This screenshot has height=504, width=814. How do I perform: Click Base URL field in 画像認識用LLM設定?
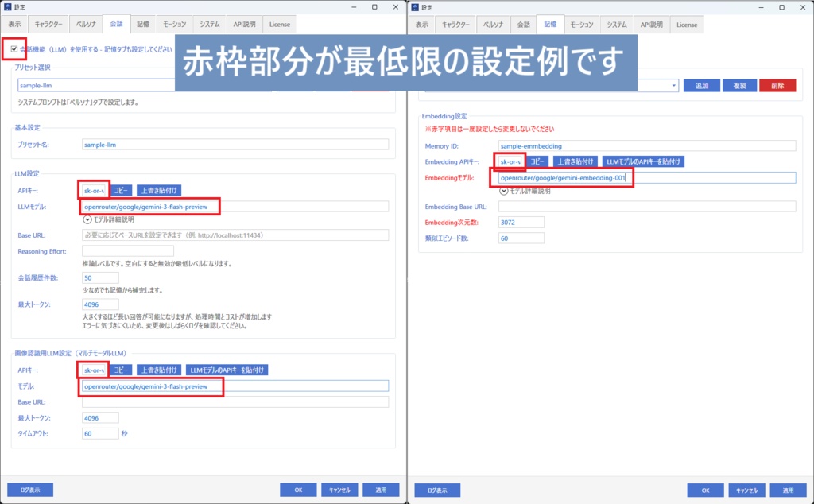(235, 401)
